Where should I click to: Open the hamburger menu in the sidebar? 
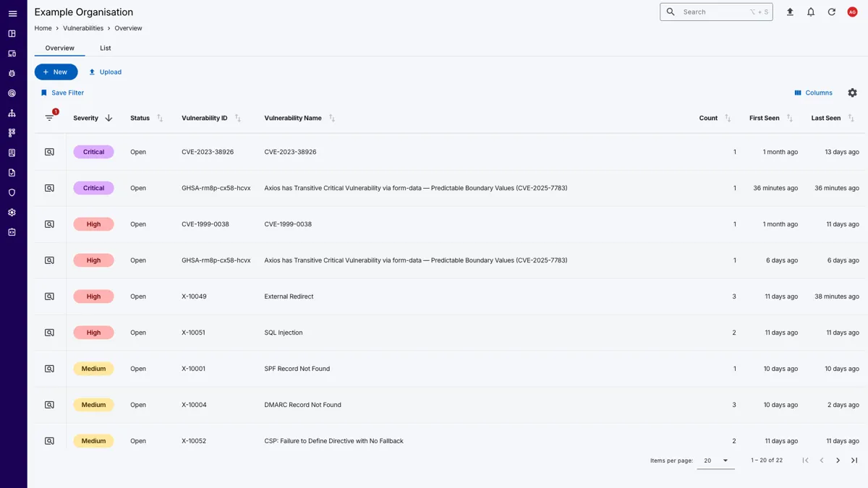tap(12, 14)
